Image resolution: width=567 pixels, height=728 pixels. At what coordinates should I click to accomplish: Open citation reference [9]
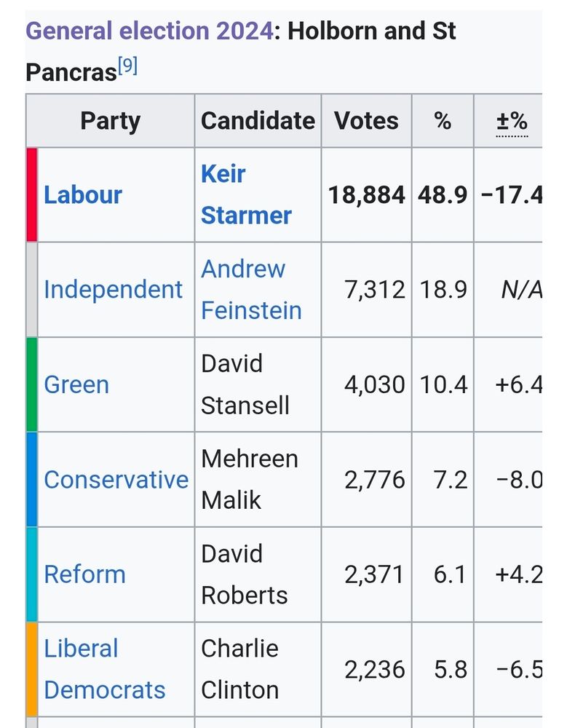127,68
